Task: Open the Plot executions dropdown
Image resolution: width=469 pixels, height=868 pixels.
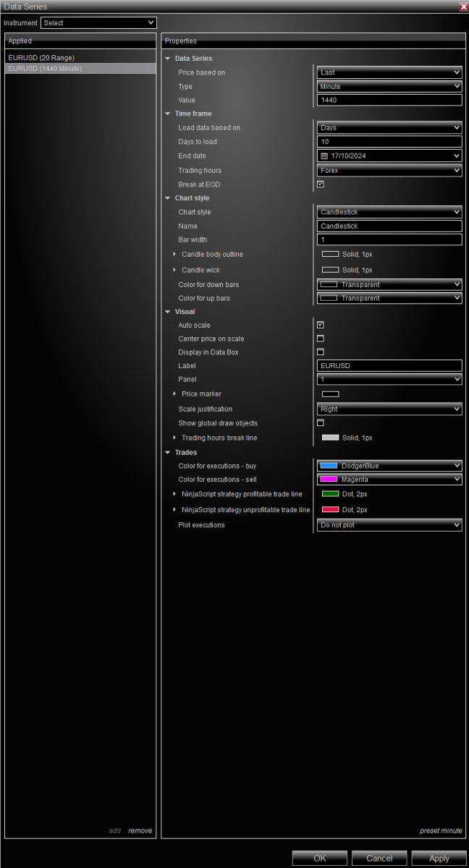Action: click(x=389, y=525)
